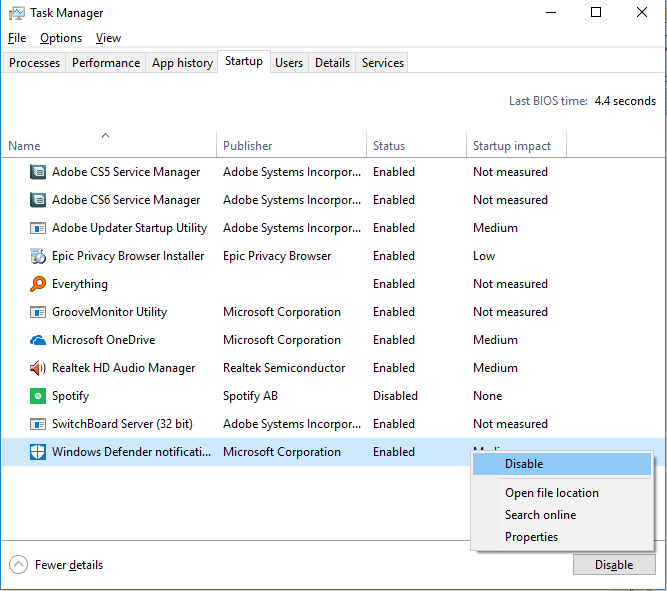
Task: Maximize the Task Manager window
Action: click(x=596, y=12)
